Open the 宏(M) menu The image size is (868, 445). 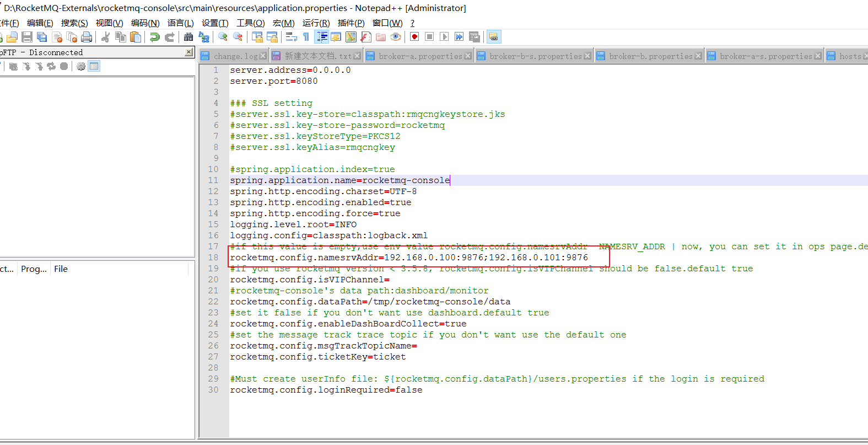(283, 23)
